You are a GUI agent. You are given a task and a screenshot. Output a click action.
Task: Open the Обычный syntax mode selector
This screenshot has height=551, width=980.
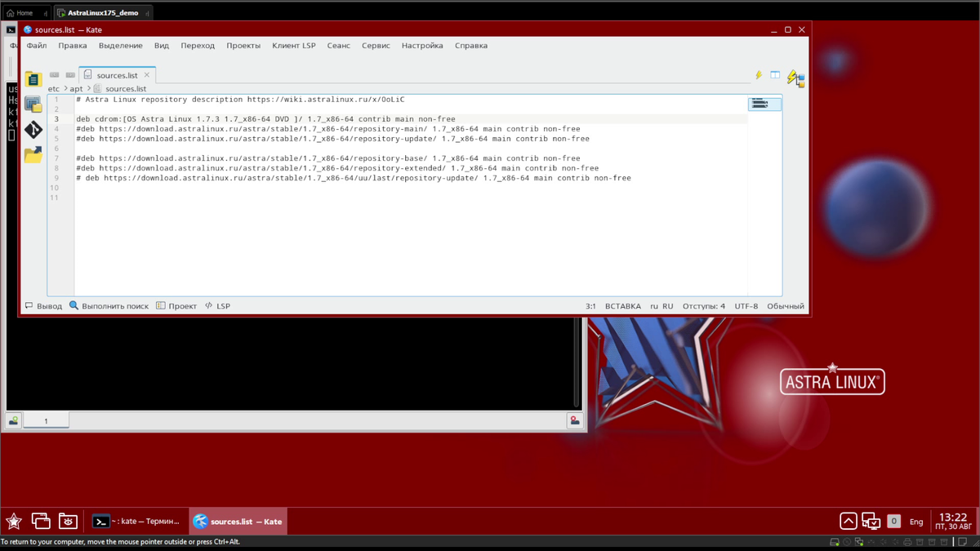coord(786,306)
